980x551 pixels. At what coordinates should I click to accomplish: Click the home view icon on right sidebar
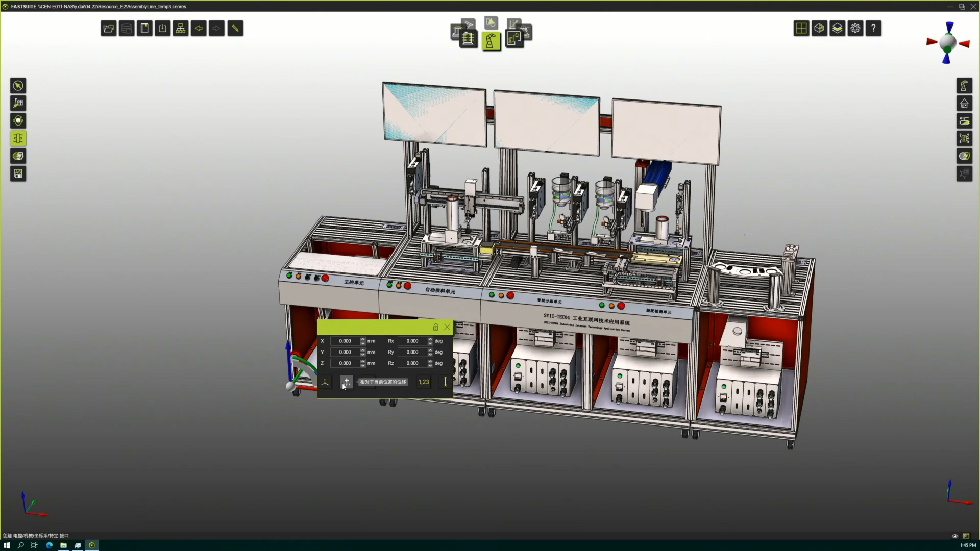(964, 104)
